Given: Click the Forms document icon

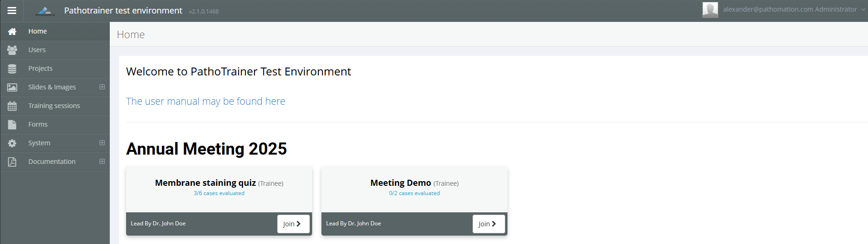Looking at the screenshot, I should pos(12,124).
